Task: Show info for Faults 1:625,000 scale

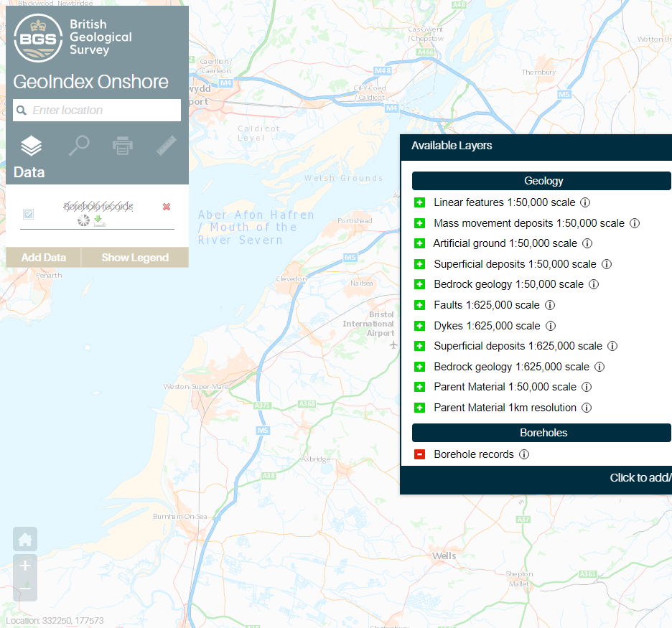Action: click(550, 305)
